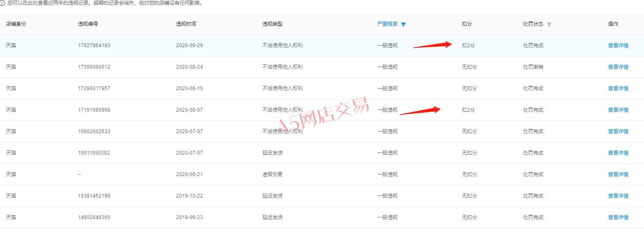
Task: Click the date 2020-09-29
Action: (190, 46)
